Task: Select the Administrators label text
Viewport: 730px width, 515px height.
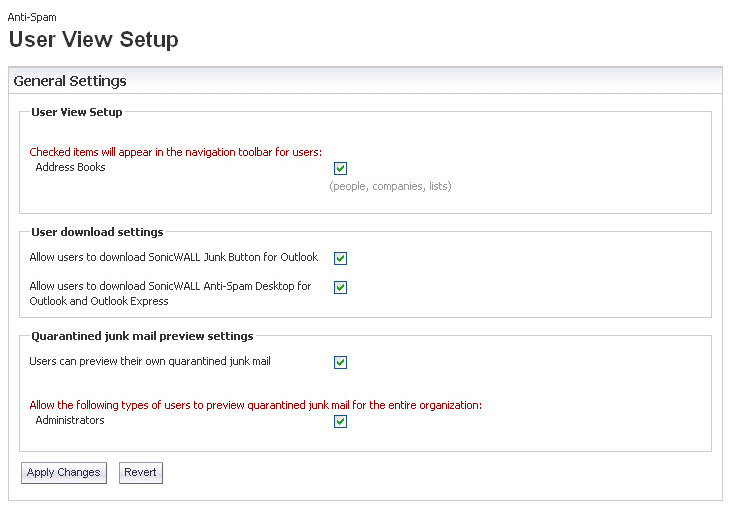Action: 70,420
